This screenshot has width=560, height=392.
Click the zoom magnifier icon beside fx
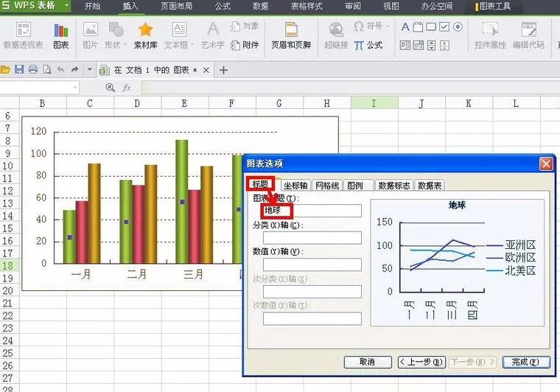tap(110, 88)
